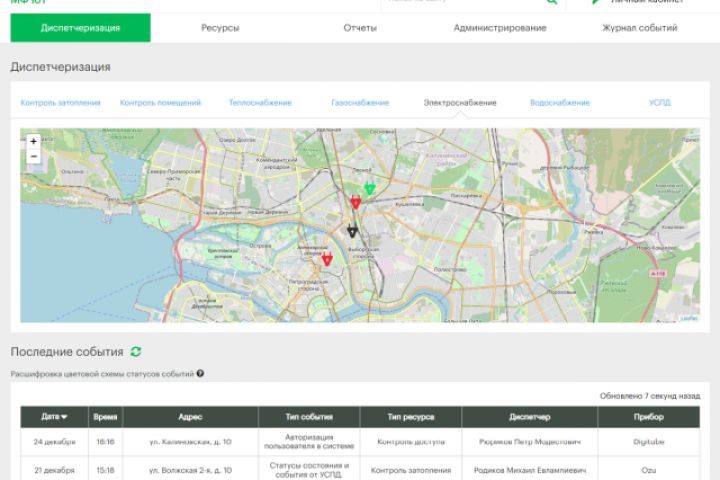Screen dimensions: 720x480
Task: Click Расшифровка цветовой схемы статусов событий text
Action: pyautogui.click(x=102, y=374)
